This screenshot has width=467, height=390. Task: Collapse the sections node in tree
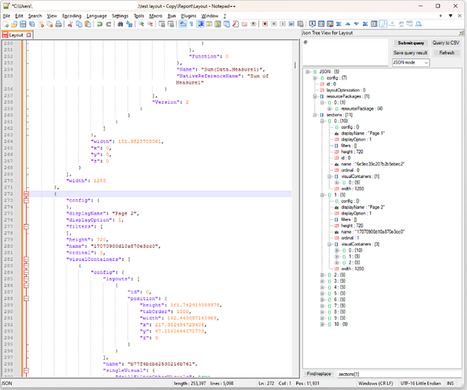coord(315,115)
